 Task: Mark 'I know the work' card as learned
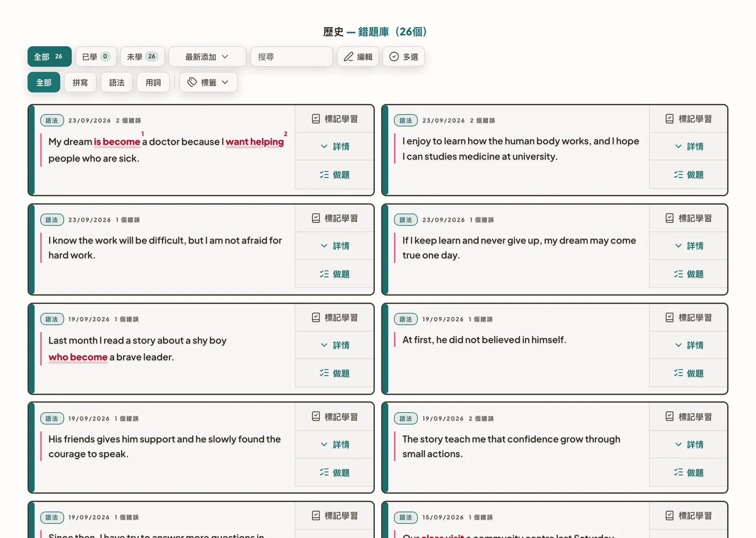(x=335, y=218)
